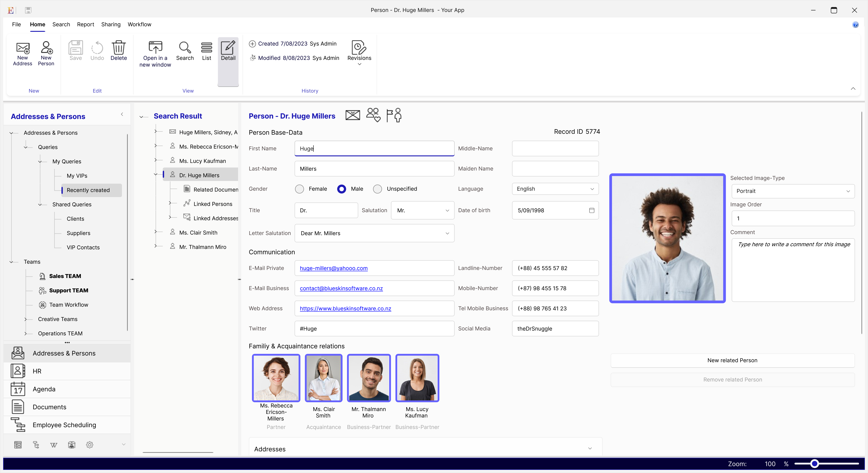Open the Language dropdown

pyautogui.click(x=555, y=189)
